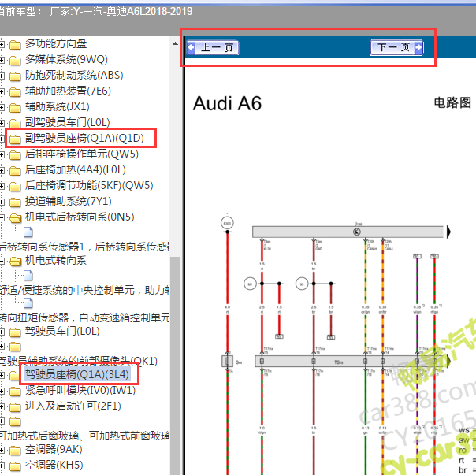Select 机电式转向系 tree entry
This screenshot has width=476, height=475.
tap(55, 261)
